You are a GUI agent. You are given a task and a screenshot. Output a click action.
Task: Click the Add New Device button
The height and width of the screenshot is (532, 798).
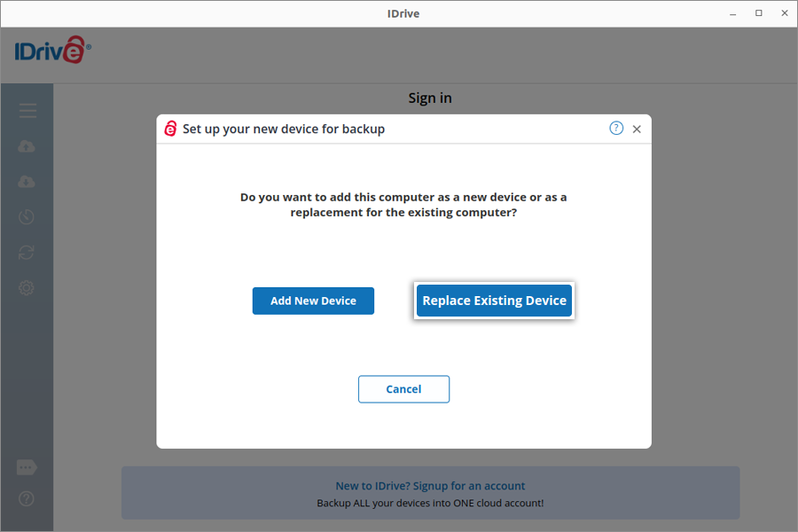(313, 301)
